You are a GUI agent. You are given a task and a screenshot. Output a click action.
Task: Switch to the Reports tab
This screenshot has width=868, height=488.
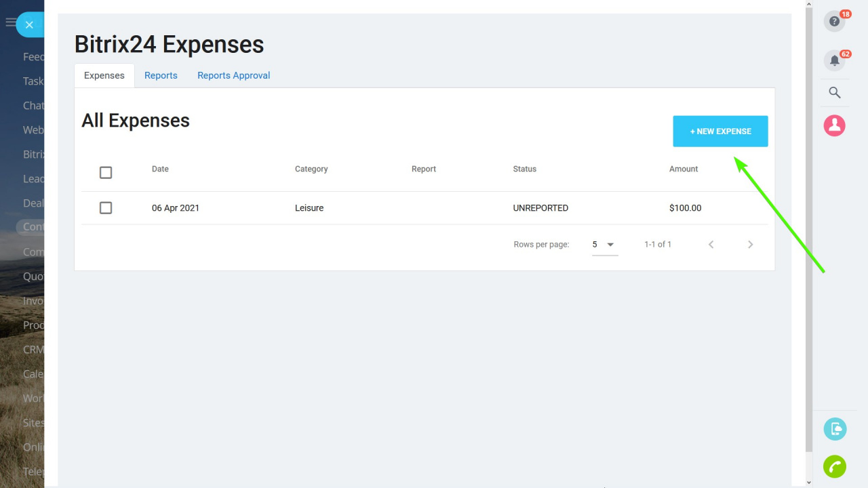click(x=161, y=75)
